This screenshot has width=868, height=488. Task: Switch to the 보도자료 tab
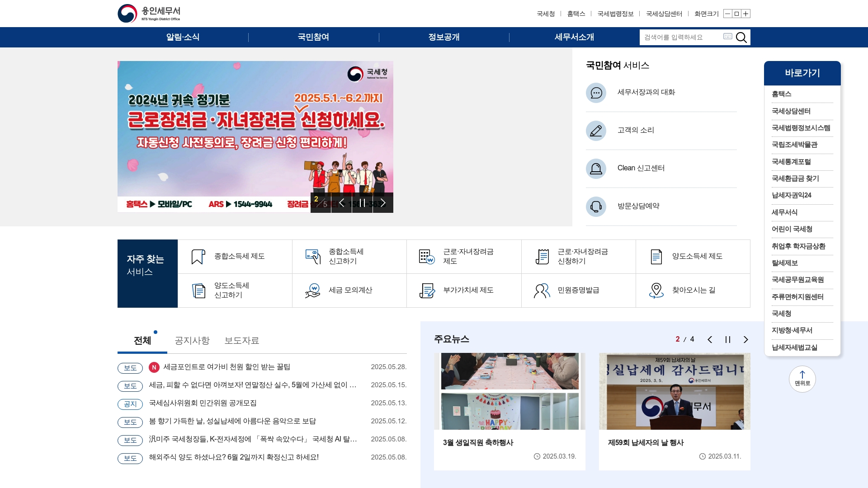click(x=242, y=341)
